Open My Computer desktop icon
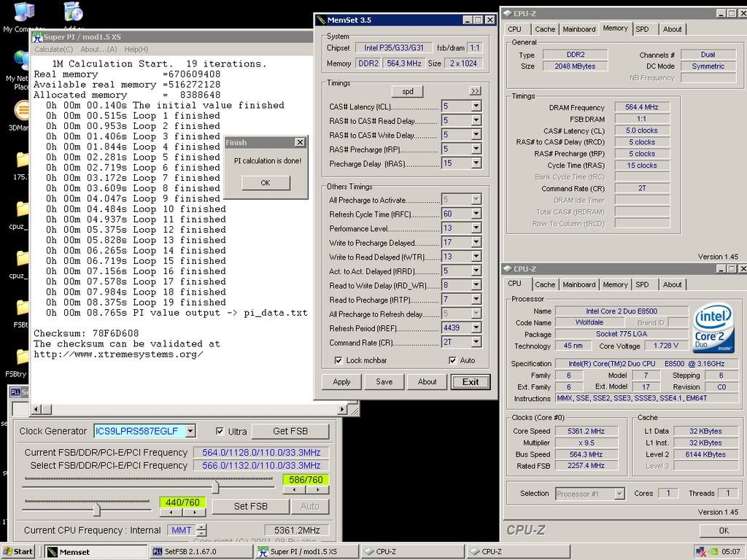747x560 pixels. pyautogui.click(x=24, y=13)
